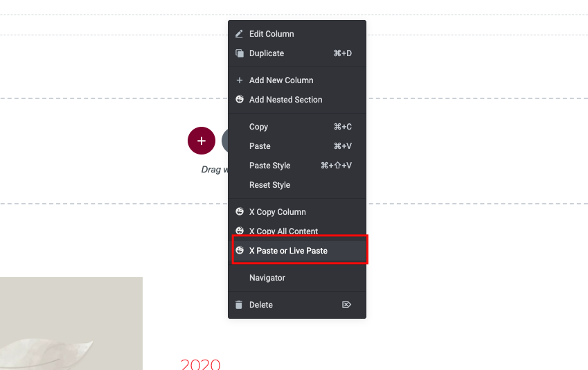
Task: Click the duplicate icon in context menu
Action: pyautogui.click(x=239, y=53)
